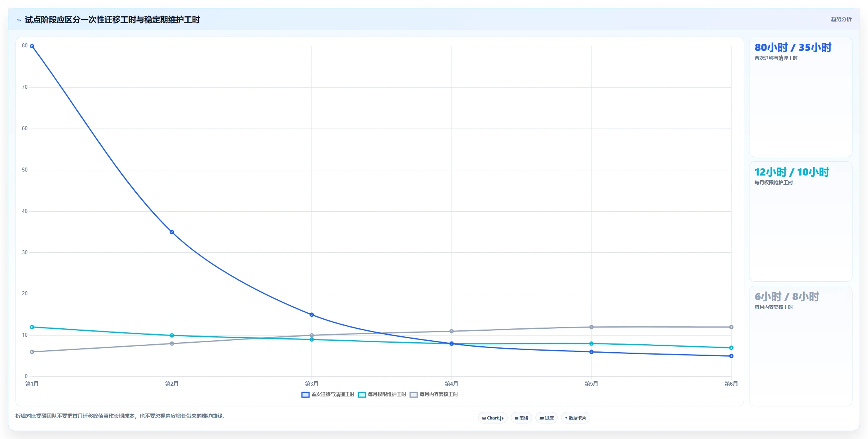Screen dimensions: 868x439
Task: Toggle the 每月权限维护工时 legend swatch
Action: tap(362, 395)
